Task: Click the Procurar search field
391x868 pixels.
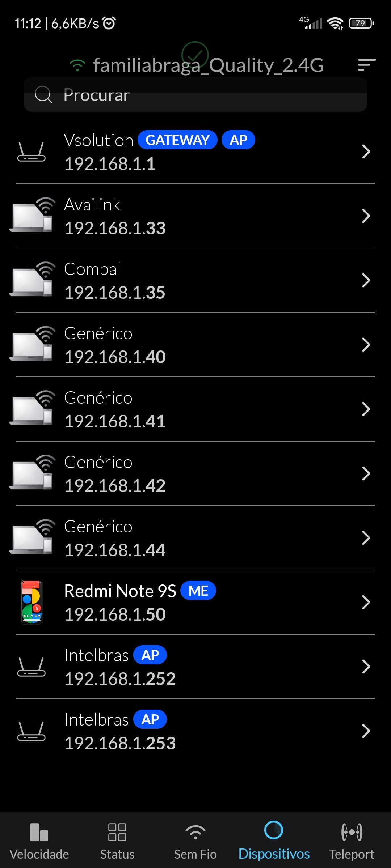Action: (x=210, y=95)
